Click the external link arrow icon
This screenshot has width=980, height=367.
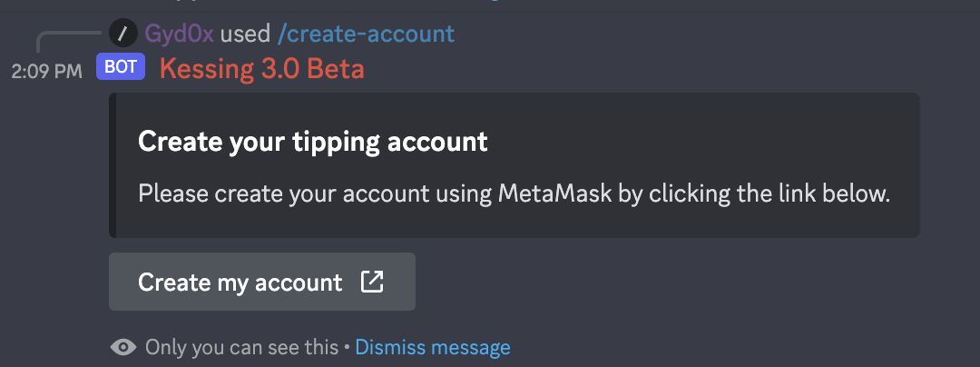tap(372, 282)
